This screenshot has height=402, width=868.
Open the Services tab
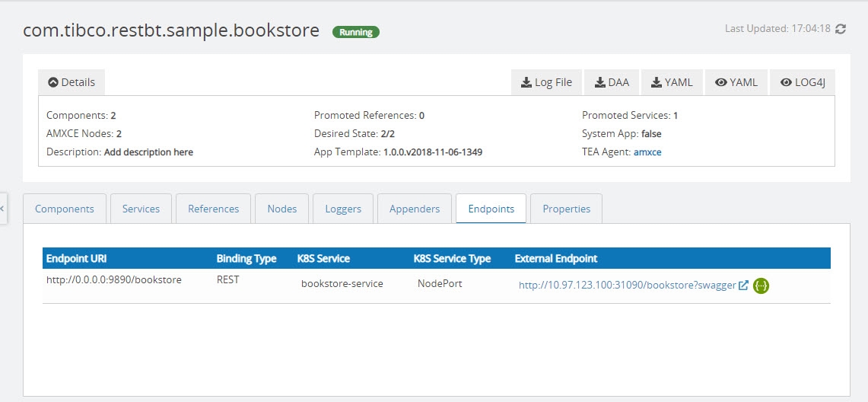(x=141, y=209)
